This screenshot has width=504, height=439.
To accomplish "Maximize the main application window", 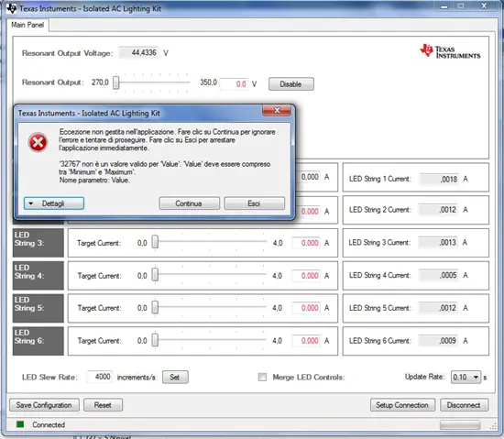I will click(461, 6).
